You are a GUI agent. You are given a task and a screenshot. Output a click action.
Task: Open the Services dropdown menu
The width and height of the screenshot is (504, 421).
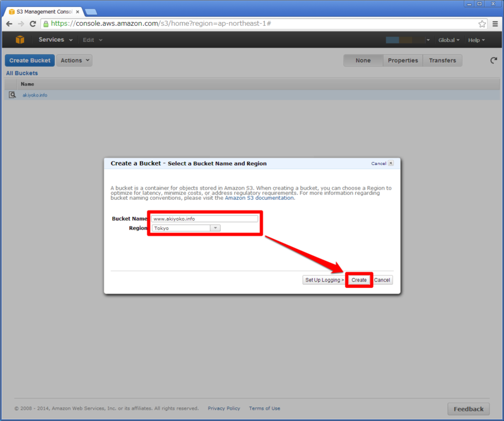coord(55,40)
